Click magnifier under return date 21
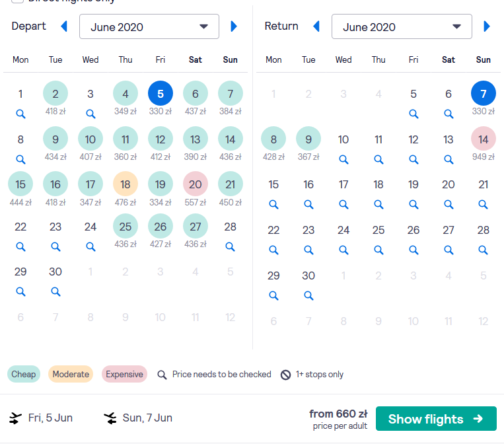This screenshot has width=504, height=444. (x=483, y=204)
